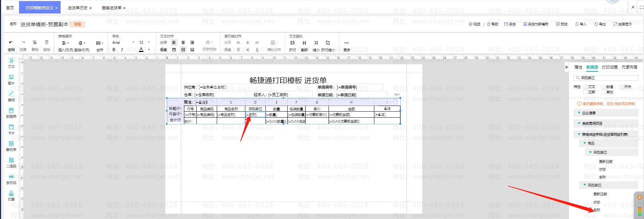
Task: Click the template title 畅捷通打印模板 进货单
Action: [x=288, y=80]
